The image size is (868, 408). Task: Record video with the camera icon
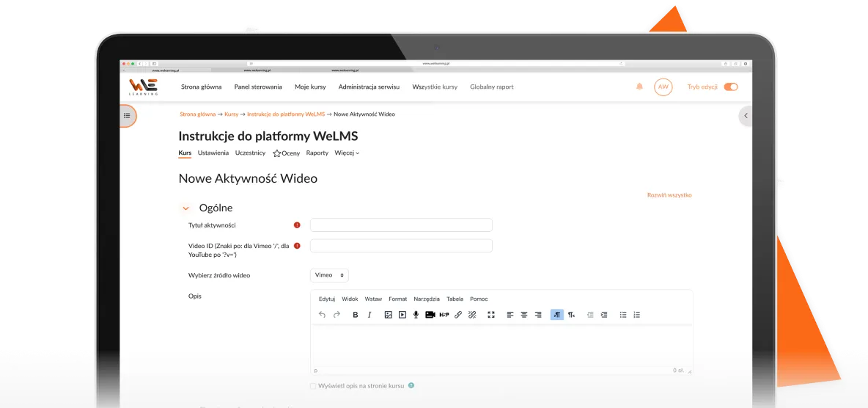[x=430, y=315]
